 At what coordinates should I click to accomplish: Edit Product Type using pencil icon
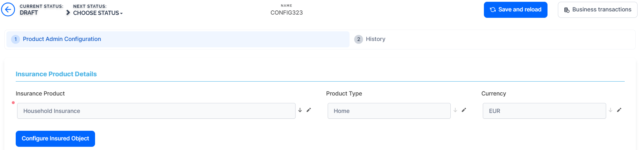click(x=464, y=110)
